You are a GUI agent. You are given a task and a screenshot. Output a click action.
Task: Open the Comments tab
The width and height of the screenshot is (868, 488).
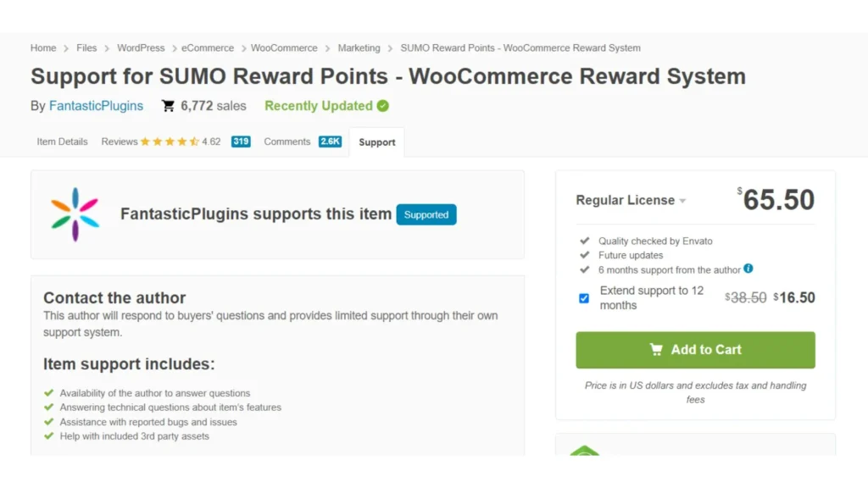[287, 141]
